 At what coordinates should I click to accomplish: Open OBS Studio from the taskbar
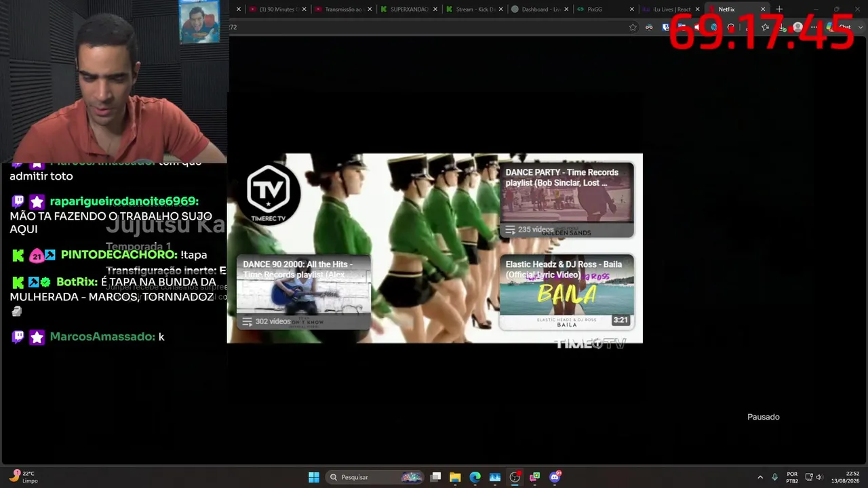click(515, 477)
